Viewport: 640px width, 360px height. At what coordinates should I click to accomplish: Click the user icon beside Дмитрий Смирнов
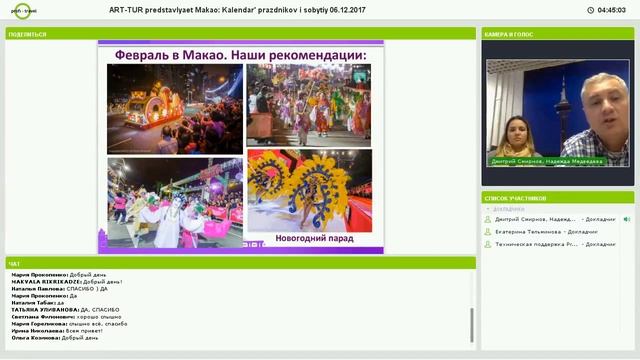point(487,220)
